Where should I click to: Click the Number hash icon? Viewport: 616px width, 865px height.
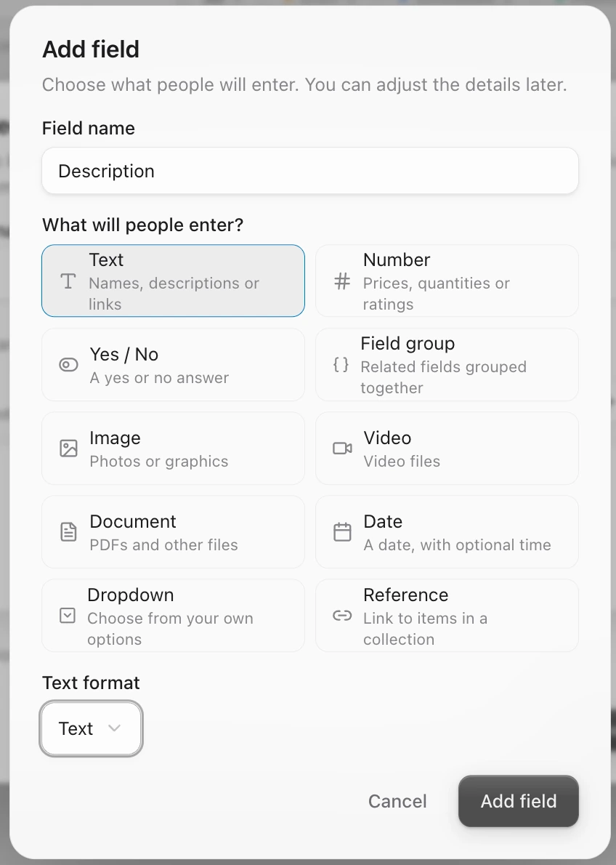pos(342,281)
